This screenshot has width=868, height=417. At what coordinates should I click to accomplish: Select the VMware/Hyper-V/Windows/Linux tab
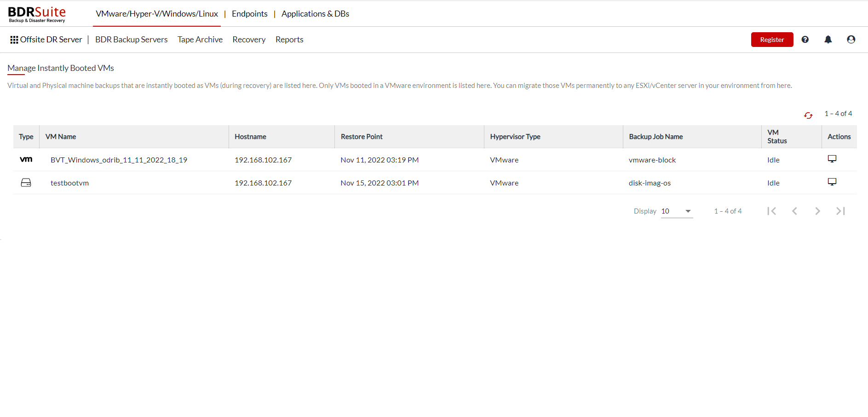point(157,14)
